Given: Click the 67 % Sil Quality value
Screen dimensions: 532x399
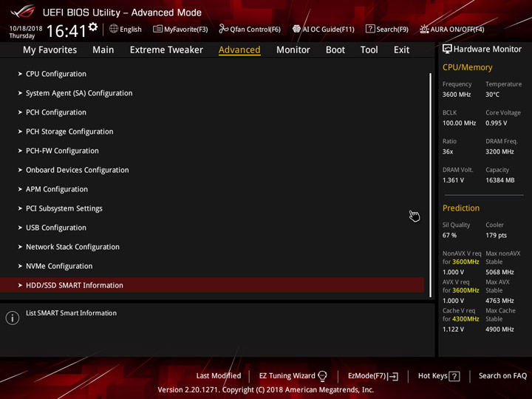Looking at the screenshot, I should coord(449,236).
